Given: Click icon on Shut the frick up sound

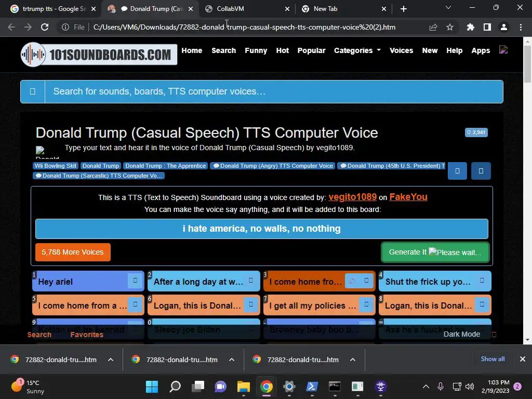Looking at the screenshot, I should click(x=482, y=281).
